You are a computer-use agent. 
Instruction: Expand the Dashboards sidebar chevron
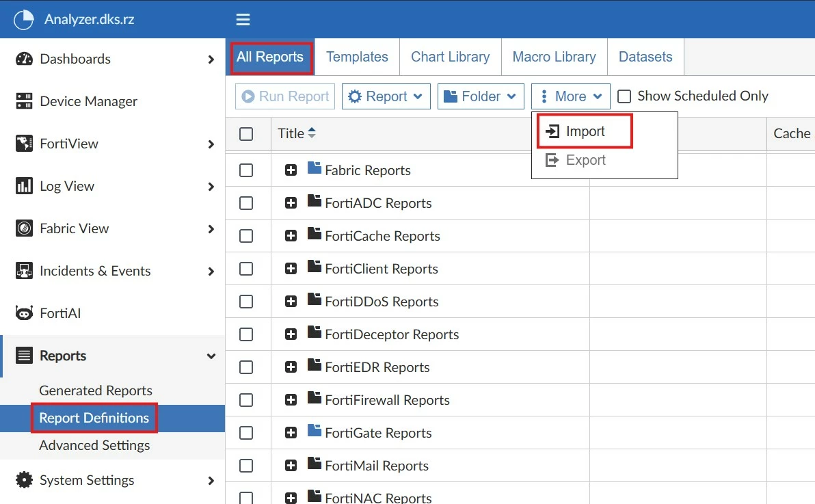211,59
